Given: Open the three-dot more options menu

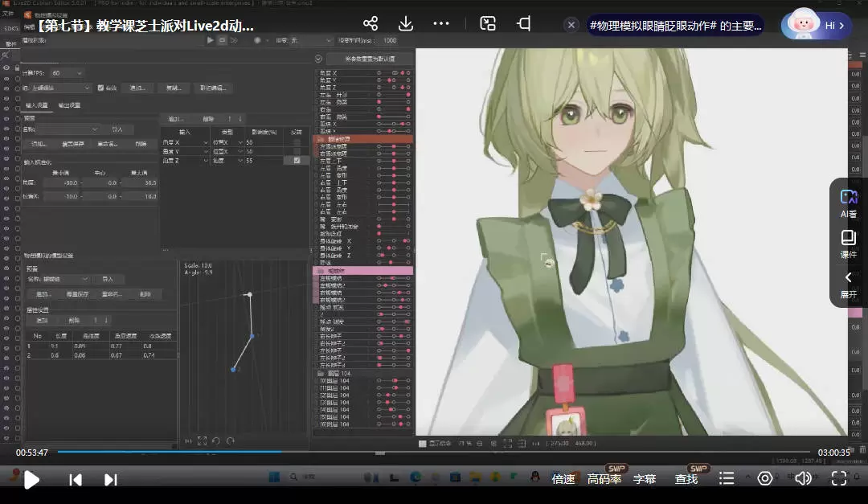Looking at the screenshot, I should (x=441, y=23).
